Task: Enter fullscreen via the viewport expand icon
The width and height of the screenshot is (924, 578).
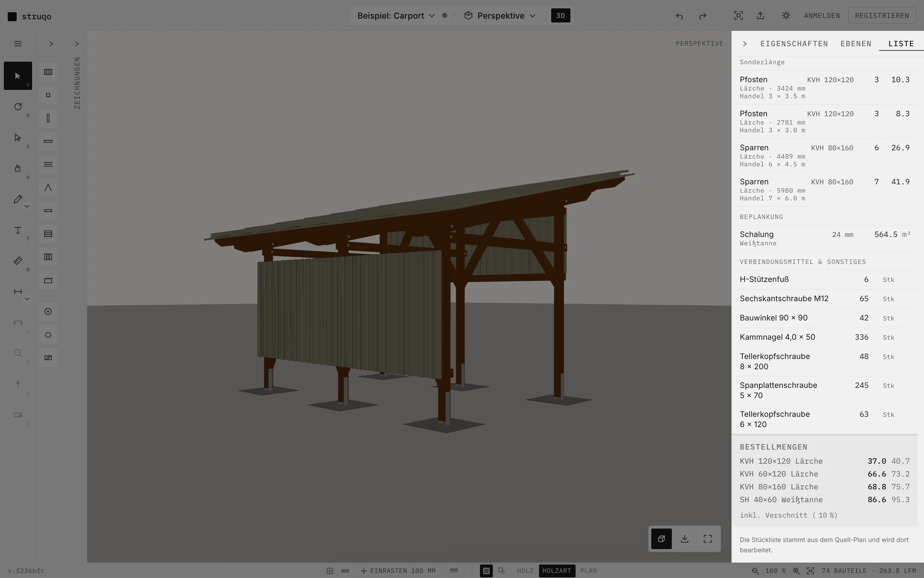Action: coord(707,539)
